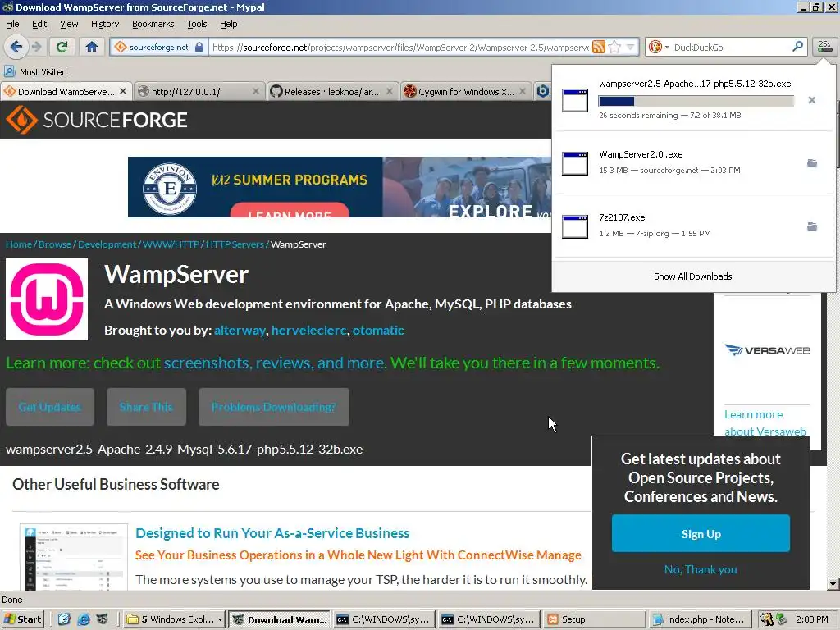Click the page scrollbar down arrow
Image resolution: width=840 pixels, height=630 pixels.
click(833, 584)
